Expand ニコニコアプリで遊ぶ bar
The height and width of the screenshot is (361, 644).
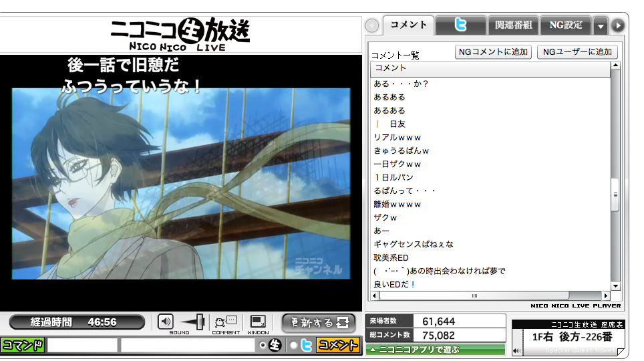click(436, 350)
